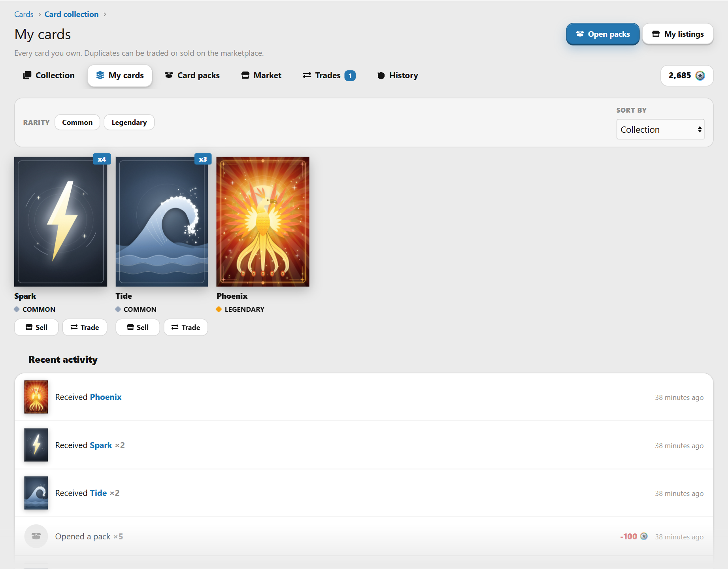
Task: Click the Open packs button
Action: tap(603, 34)
